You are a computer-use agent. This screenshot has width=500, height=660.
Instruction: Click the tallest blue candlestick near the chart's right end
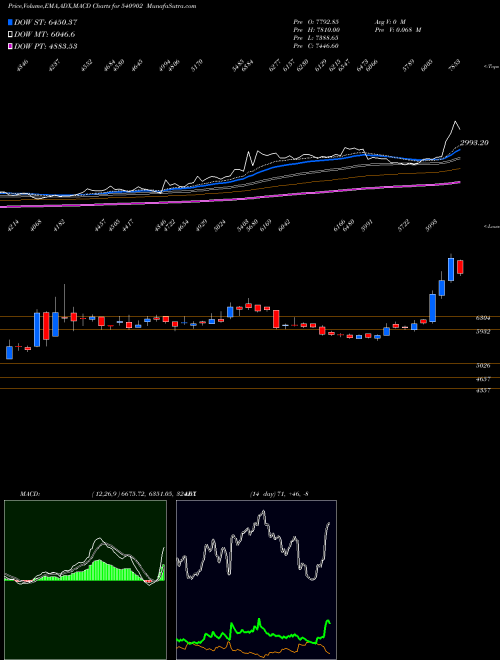(x=433, y=308)
